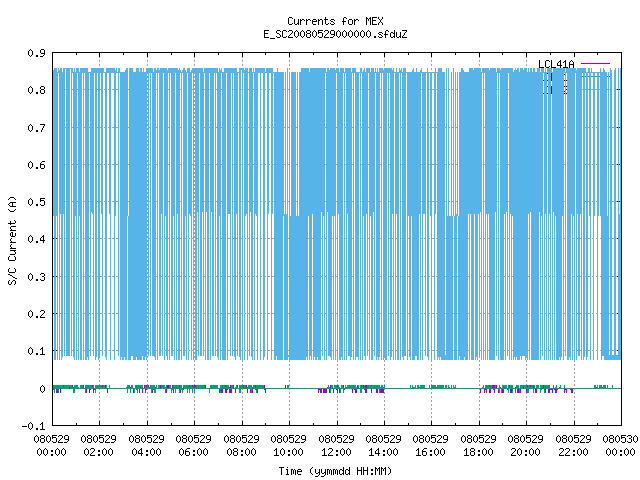This screenshot has height=480, width=640.
Task: Click the 'Currents for MEX' chart title
Action: pyautogui.click(x=335, y=21)
